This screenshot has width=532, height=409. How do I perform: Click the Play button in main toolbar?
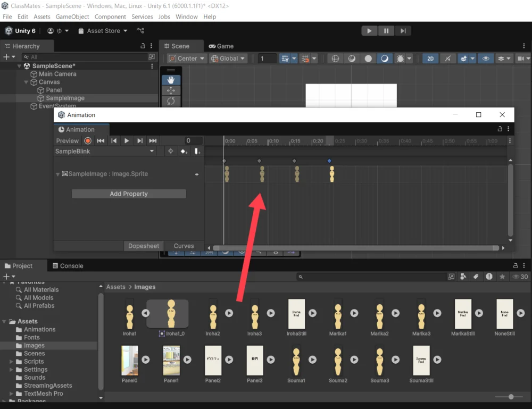click(x=369, y=31)
